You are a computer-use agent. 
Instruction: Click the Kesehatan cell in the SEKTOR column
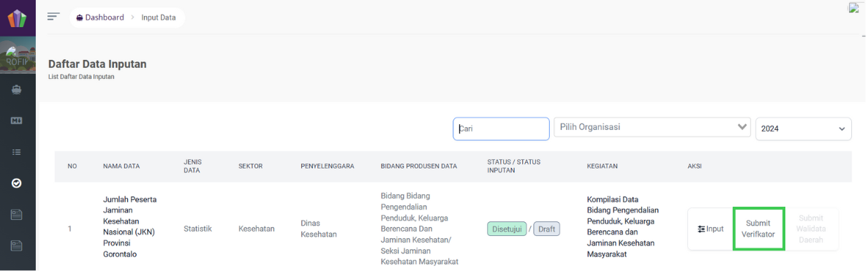coord(256,229)
